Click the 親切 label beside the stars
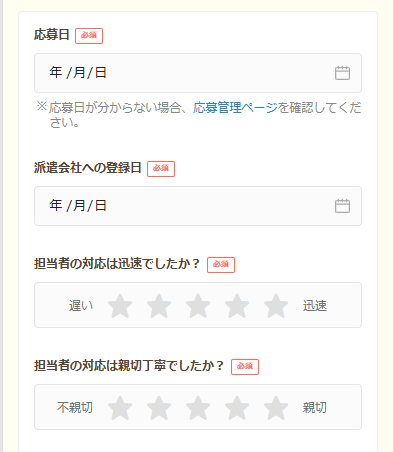 315,408
